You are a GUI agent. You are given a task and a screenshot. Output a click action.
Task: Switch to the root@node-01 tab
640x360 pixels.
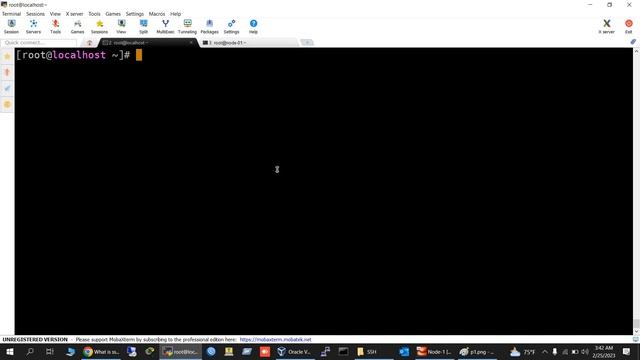coord(249,42)
